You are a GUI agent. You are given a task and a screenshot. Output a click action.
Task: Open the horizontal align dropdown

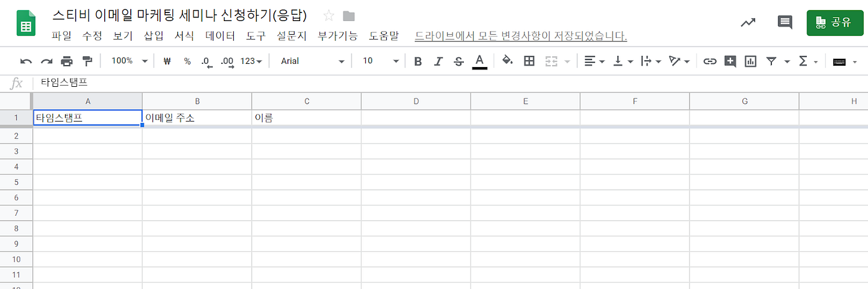click(595, 61)
